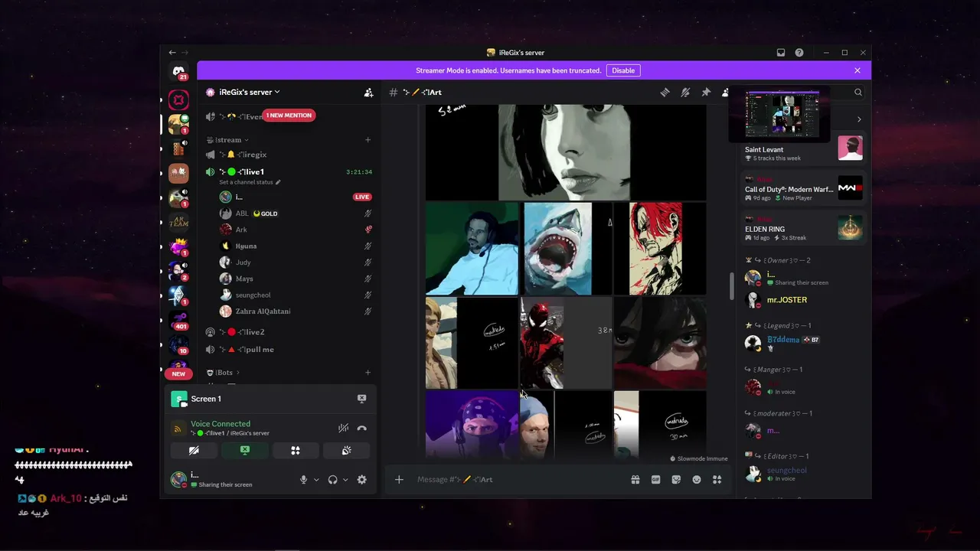Select Zahra AlQahtani in voice list
The height and width of the screenshot is (551, 980).
296,311
